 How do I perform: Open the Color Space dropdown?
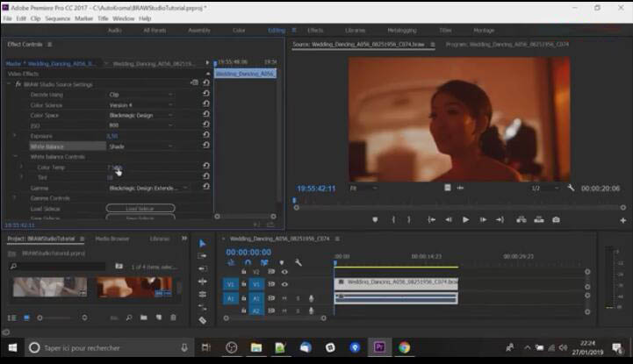(x=140, y=115)
